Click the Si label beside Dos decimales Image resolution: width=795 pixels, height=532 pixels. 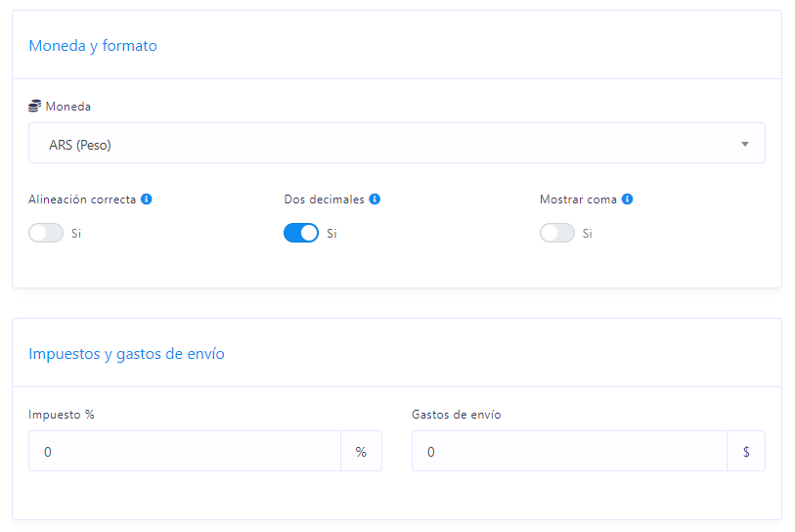(x=331, y=234)
